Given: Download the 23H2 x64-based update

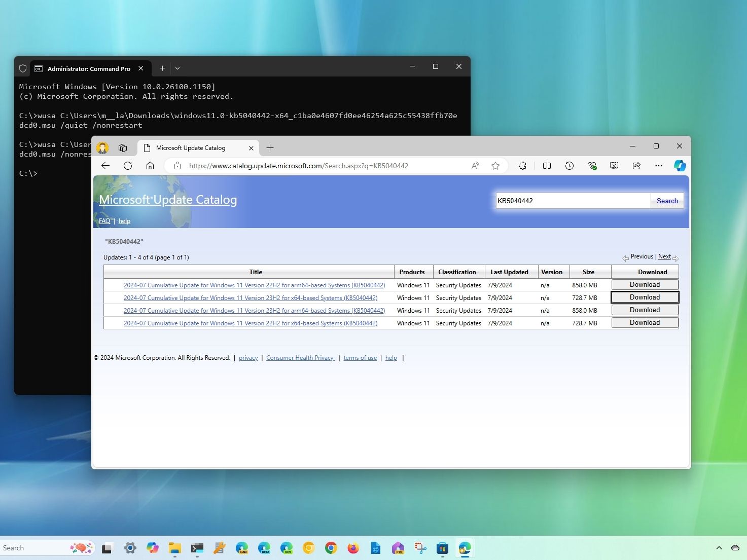Looking at the screenshot, I should tap(645, 297).
